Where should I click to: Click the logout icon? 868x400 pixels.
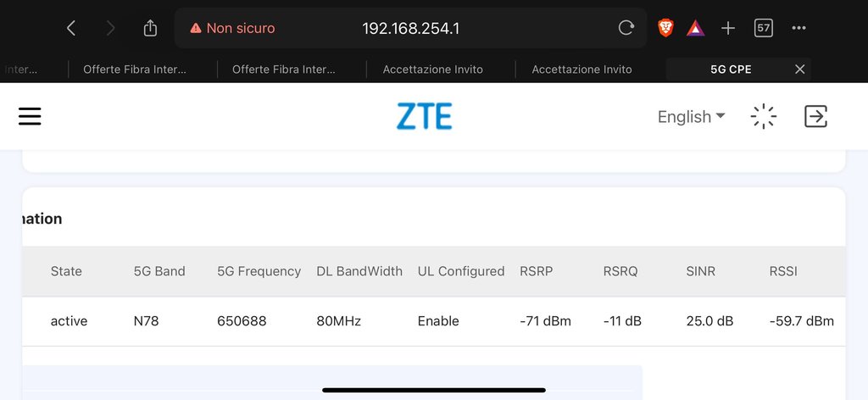[x=815, y=117]
